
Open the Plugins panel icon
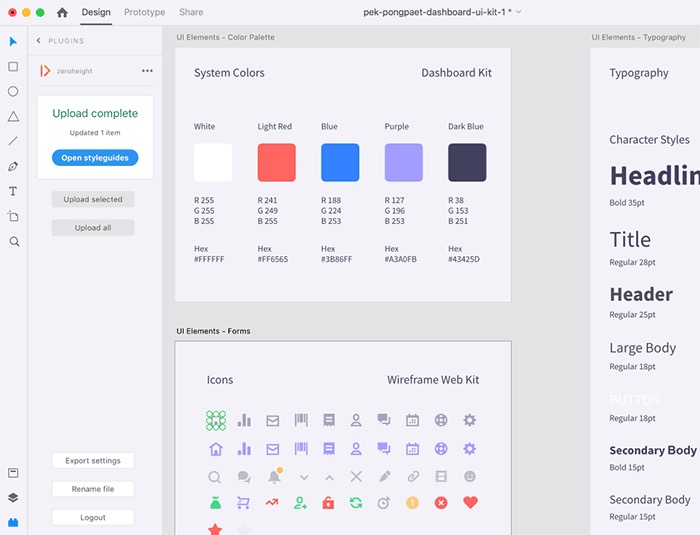pos(13,522)
